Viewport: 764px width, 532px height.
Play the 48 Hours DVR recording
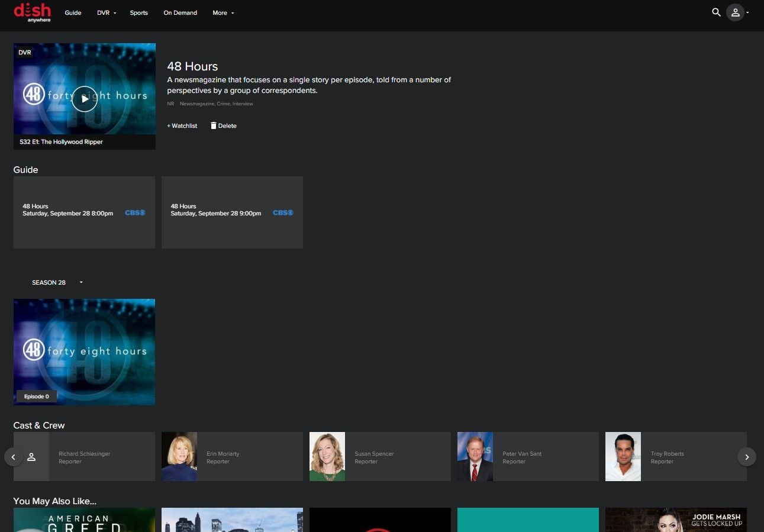[85, 99]
